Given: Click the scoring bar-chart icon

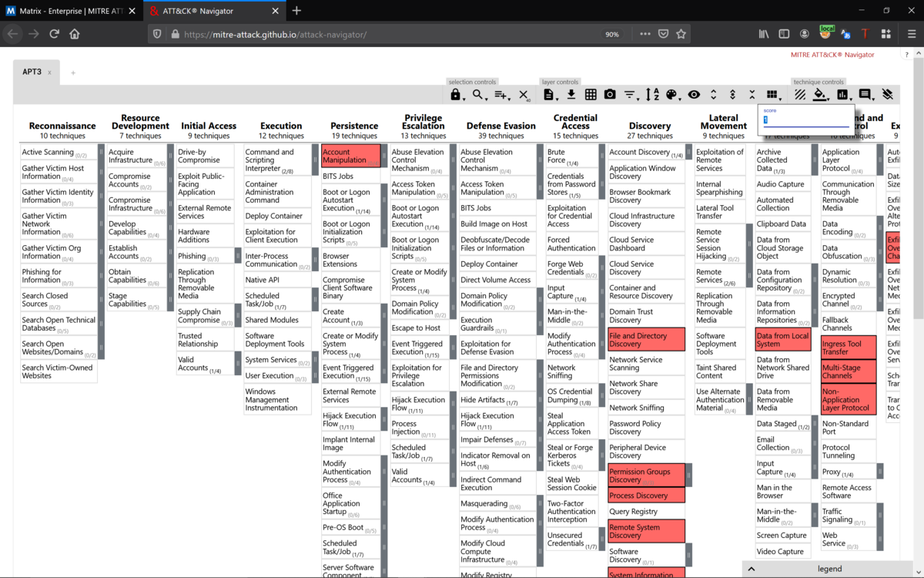Looking at the screenshot, I should (x=843, y=95).
